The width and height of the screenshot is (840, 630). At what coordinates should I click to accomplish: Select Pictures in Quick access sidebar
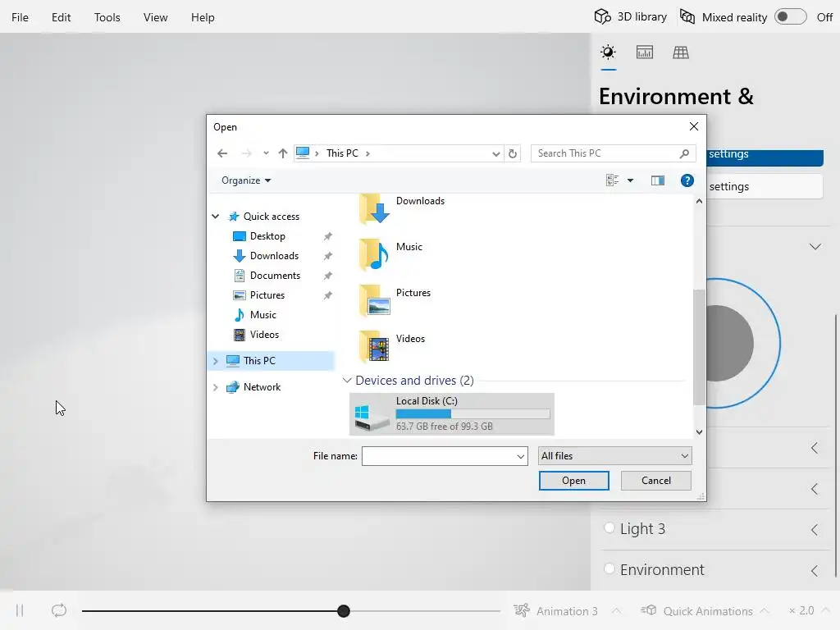(267, 295)
